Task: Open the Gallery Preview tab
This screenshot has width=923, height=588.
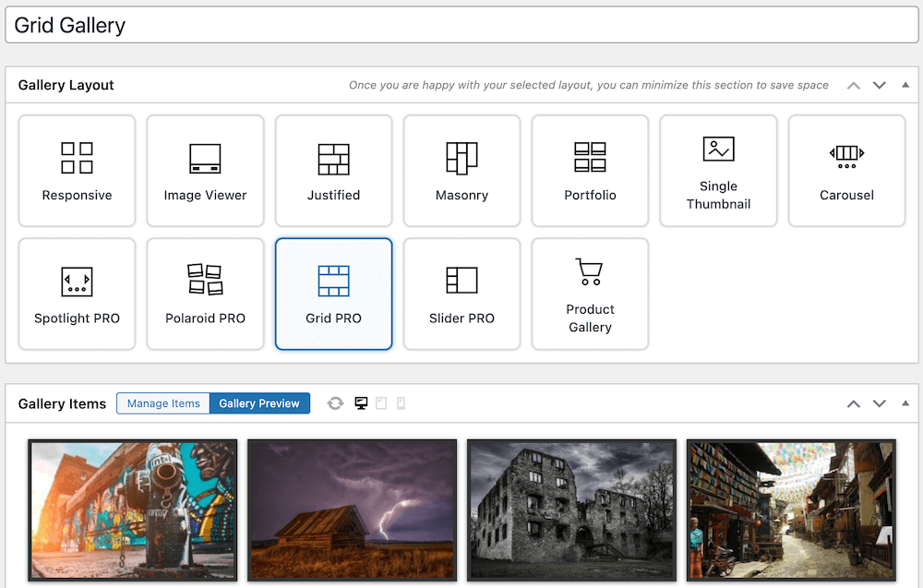Action: [259, 403]
